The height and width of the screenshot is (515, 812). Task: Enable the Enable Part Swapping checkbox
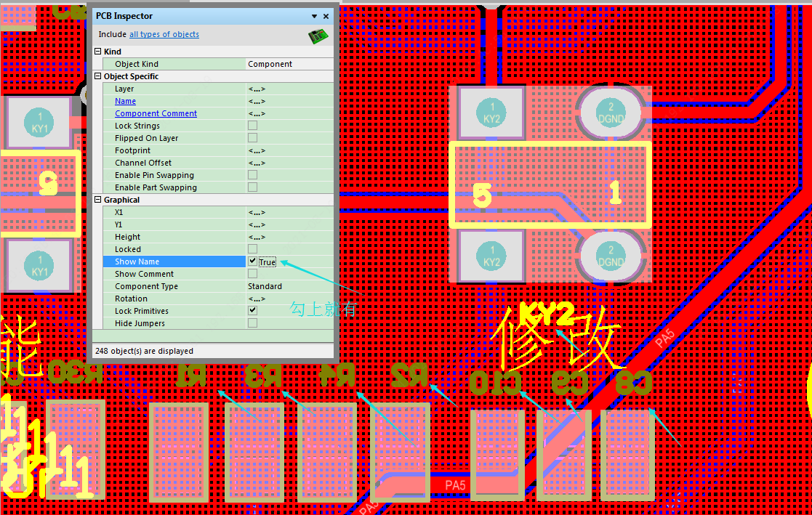252,187
